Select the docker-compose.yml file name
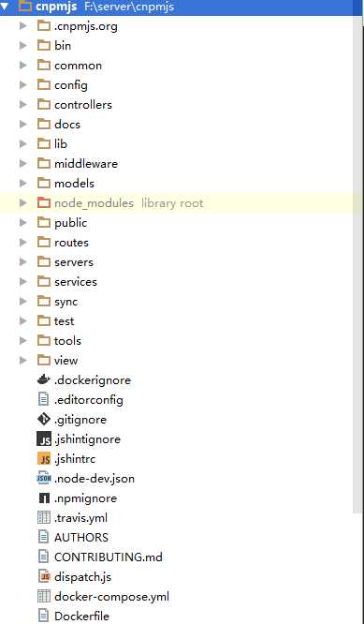 pos(111,597)
